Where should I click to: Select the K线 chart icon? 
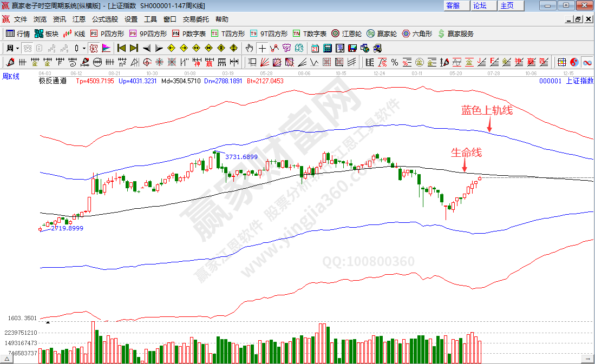tap(76, 35)
